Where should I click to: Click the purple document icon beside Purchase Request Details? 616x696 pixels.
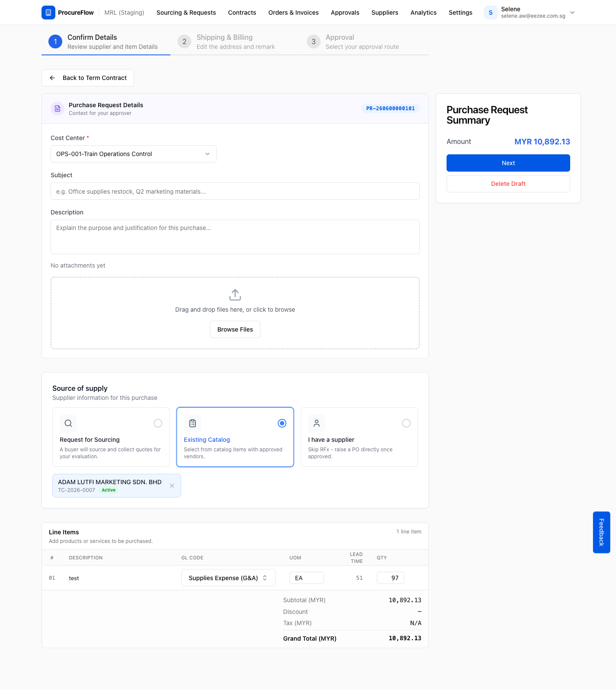click(57, 109)
